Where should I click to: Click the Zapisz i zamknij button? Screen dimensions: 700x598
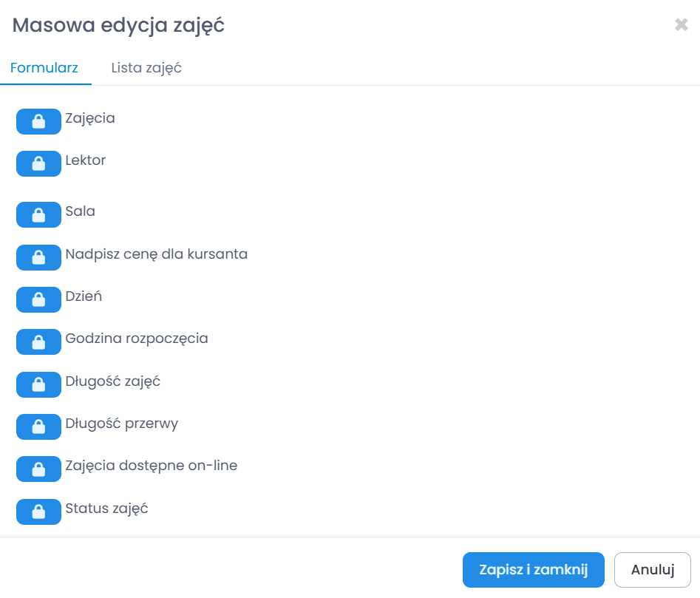(533, 570)
